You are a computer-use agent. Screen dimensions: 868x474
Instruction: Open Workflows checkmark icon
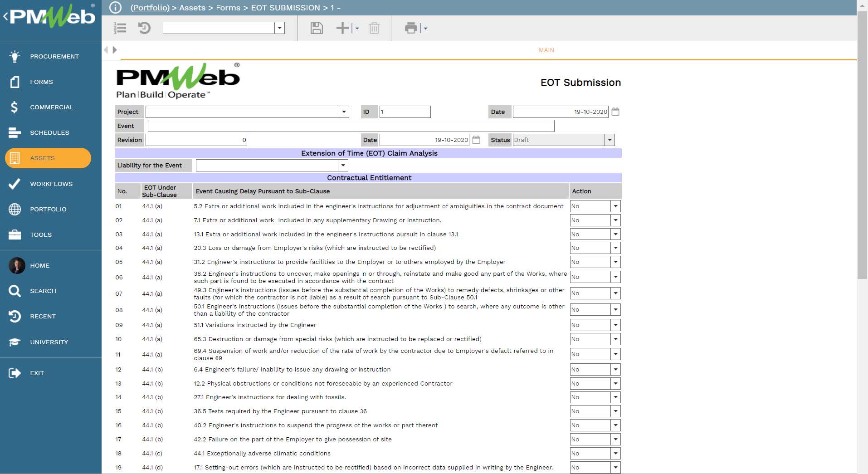15,184
